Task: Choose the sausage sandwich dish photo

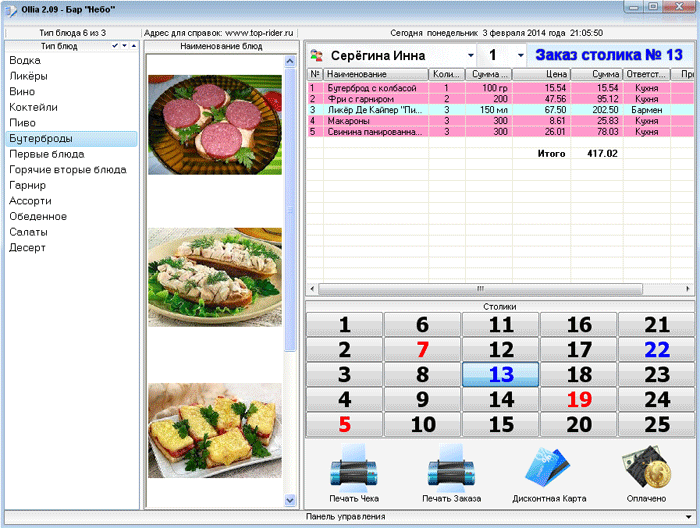Action: pyautogui.click(x=215, y=125)
